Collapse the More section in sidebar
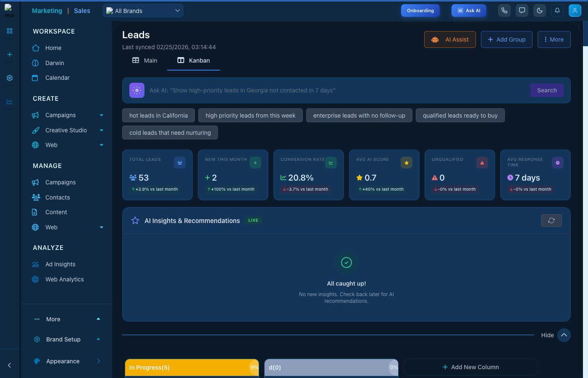This screenshot has height=378, width=588. click(x=98, y=319)
